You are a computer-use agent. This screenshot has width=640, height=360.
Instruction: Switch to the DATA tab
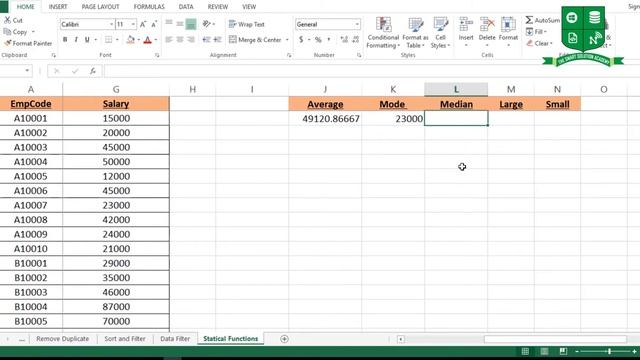click(186, 7)
